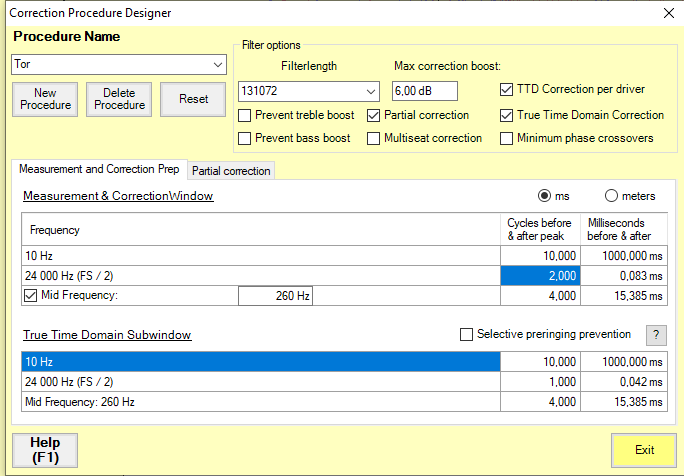
Task: Enable Prevent treble boost checkbox
Action: tap(245, 115)
